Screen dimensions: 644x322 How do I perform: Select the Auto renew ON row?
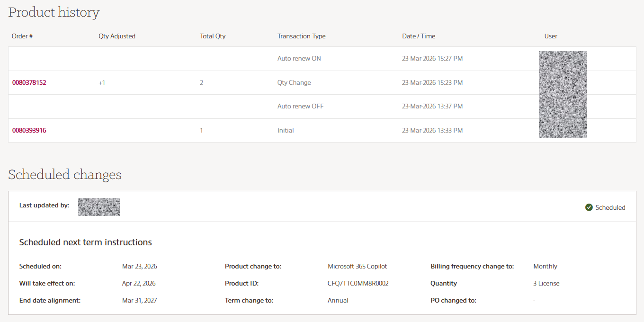tap(299, 58)
